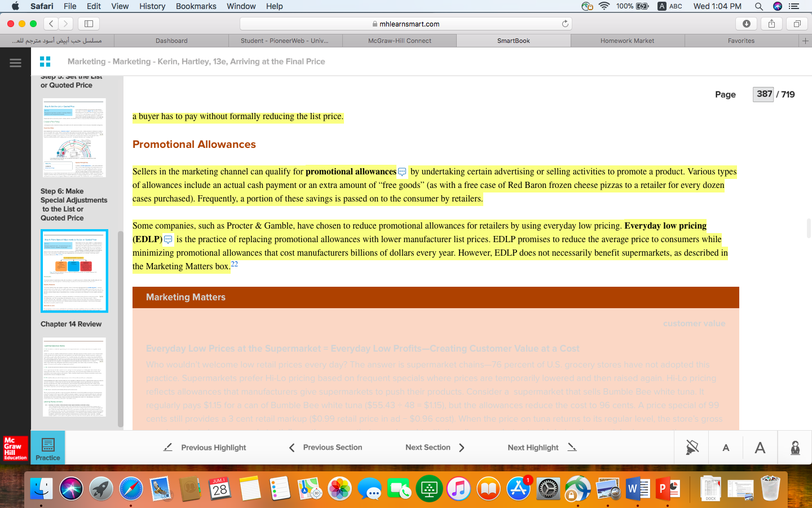Open the Help menu
This screenshot has height=508, width=812.
[275, 6]
